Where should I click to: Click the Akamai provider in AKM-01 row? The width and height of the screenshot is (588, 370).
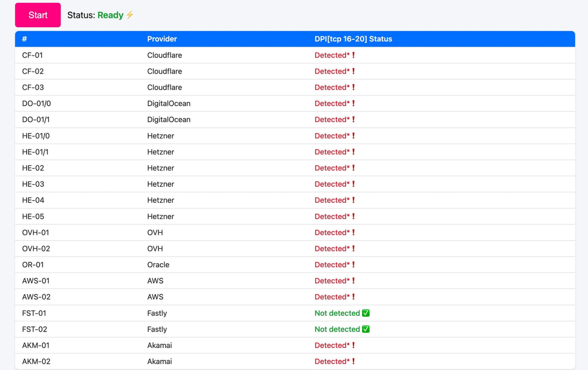coord(160,345)
